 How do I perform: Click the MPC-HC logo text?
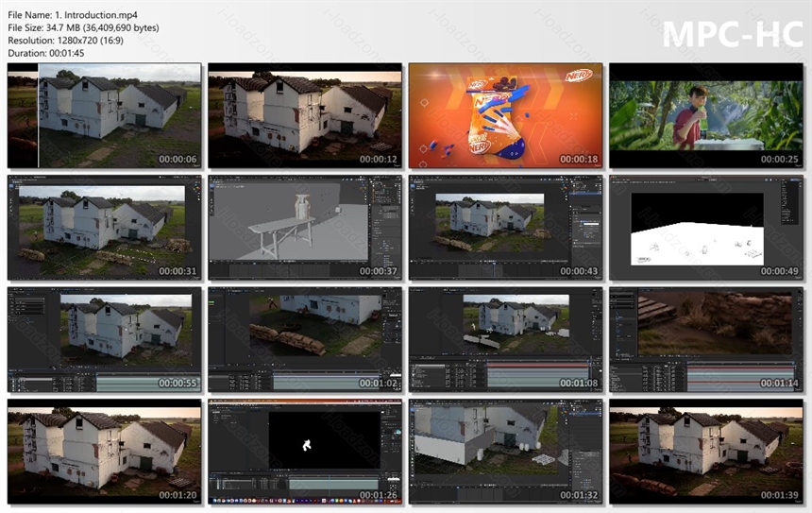click(733, 34)
